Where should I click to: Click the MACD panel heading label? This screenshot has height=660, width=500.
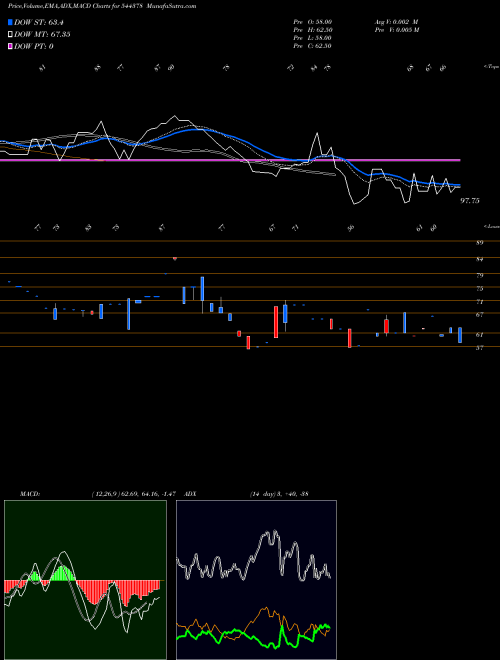(30, 494)
